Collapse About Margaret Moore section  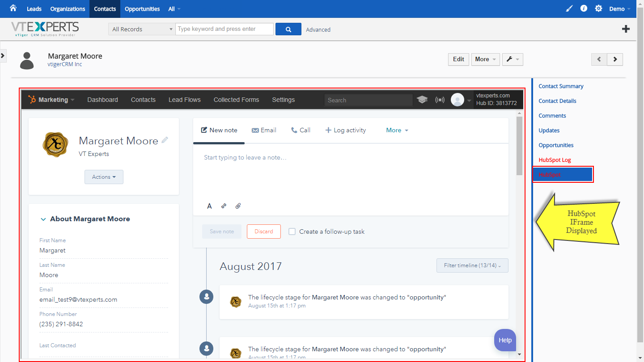pyautogui.click(x=43, y=219)
